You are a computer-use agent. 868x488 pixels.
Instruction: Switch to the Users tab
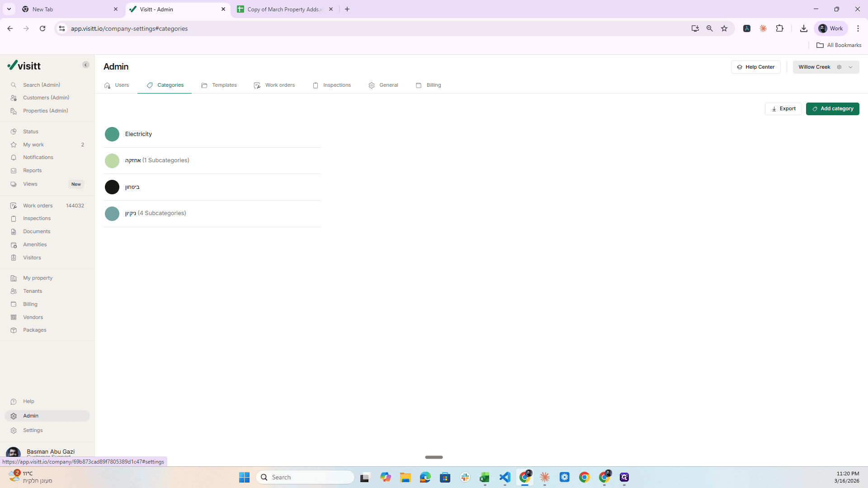117,85
